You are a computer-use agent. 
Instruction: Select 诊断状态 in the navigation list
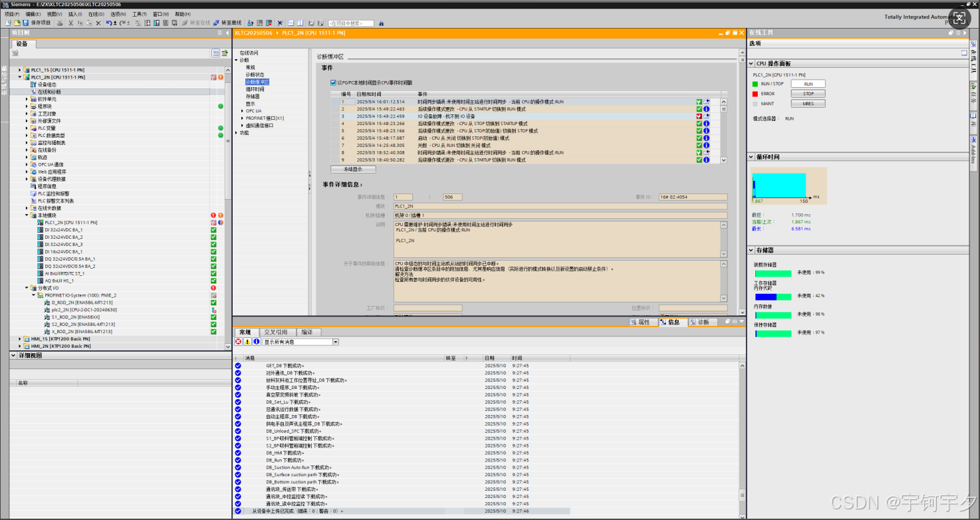click(255, 74)
